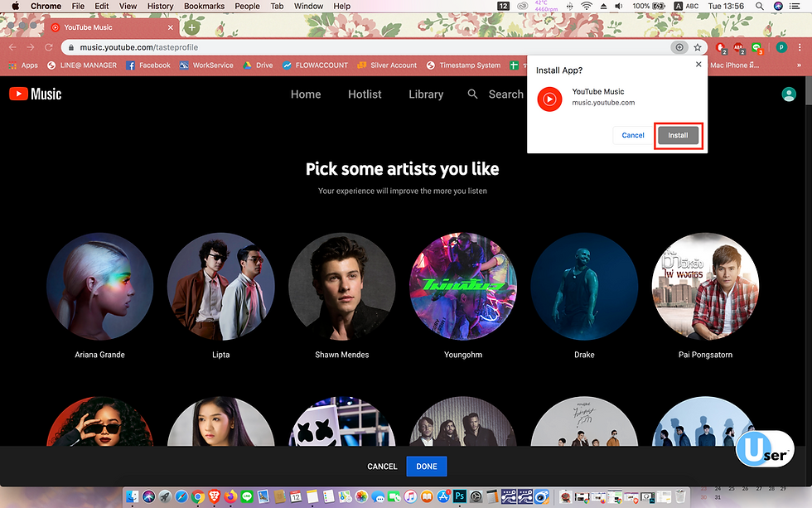Select the Youngohm artist thumbnail
Viewport: 812px width, 508px height.
click(463, 287)
